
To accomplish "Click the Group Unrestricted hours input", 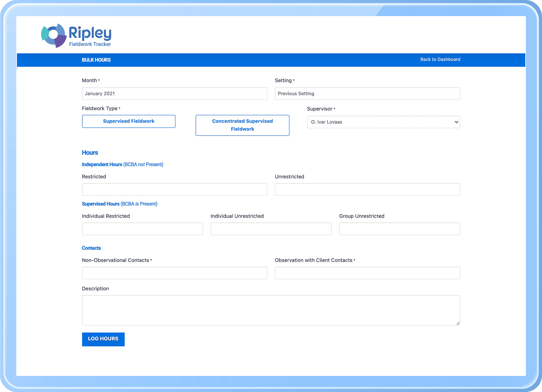I will [399, 229].
